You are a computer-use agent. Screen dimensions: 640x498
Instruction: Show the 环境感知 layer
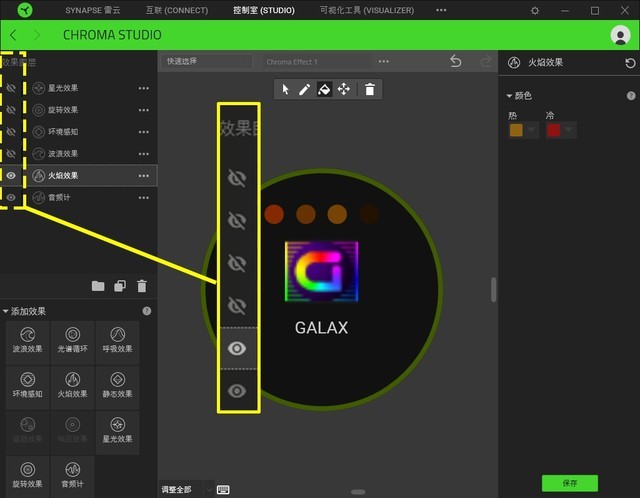[11, 132]
